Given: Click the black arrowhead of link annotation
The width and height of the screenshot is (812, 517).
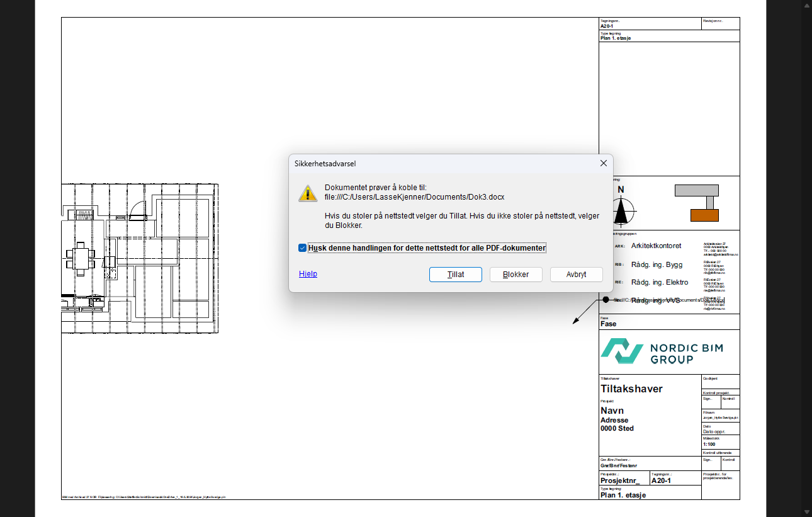Looking at the screenshot, I should click(x=575, y=322).
